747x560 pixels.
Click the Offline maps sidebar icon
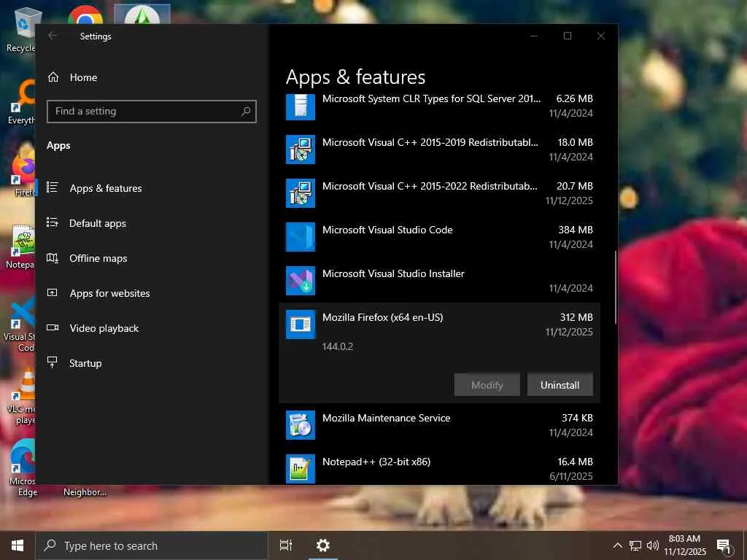[53, 257]
